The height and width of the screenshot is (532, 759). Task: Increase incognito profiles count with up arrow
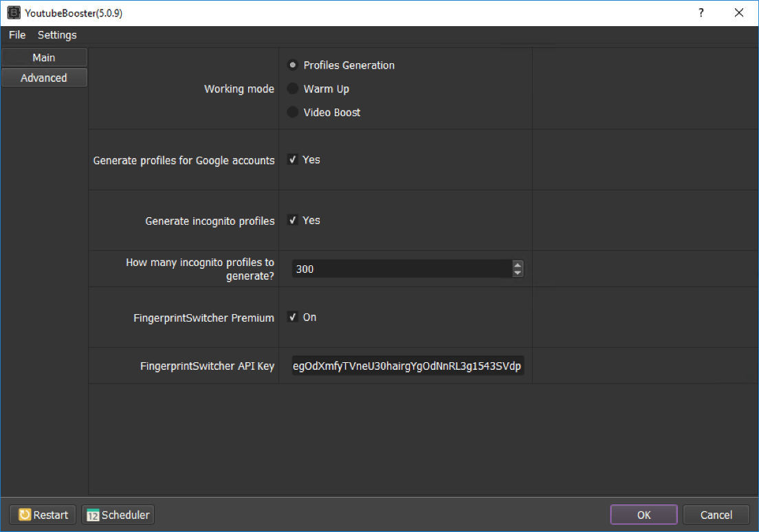click(518, 265)
